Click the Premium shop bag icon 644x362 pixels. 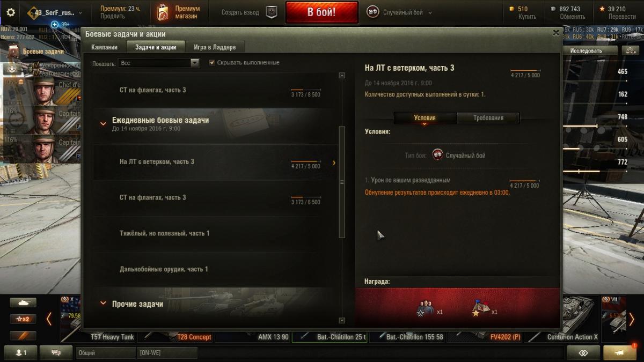click(163, 12)
